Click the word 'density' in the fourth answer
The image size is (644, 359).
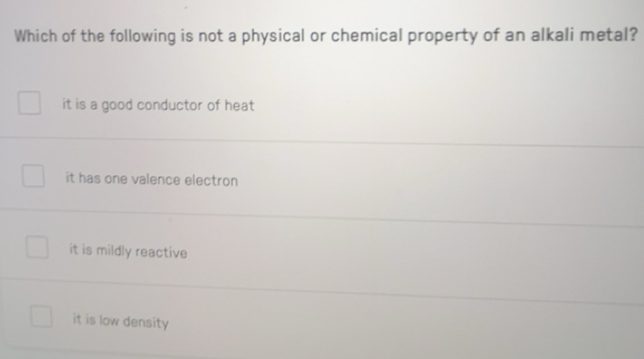[145, 323]
